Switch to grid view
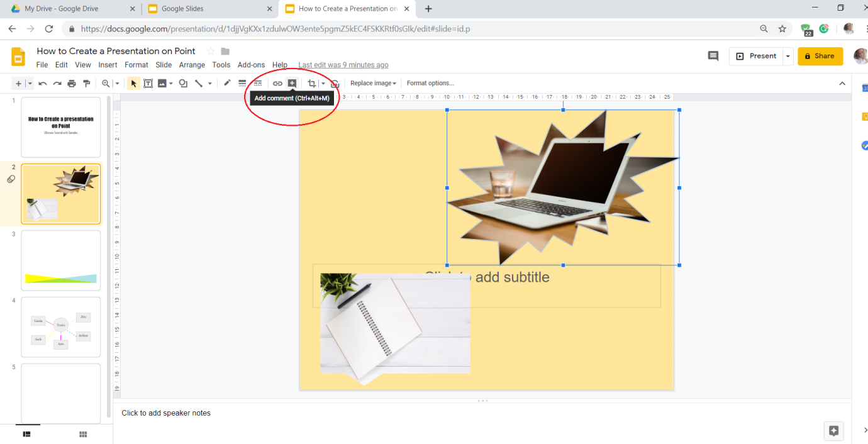 tap(82, 434)
